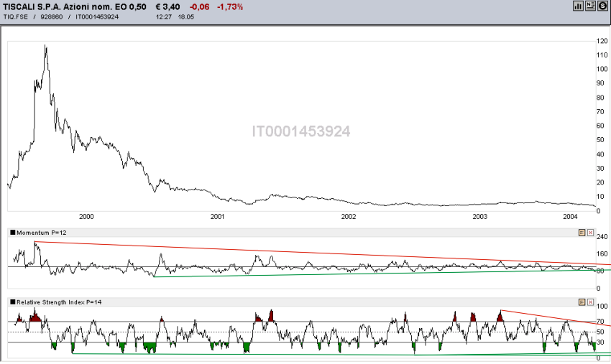Click the change value -0,06
This screenshot has height=364, width=611.
[x=199, y=6]
